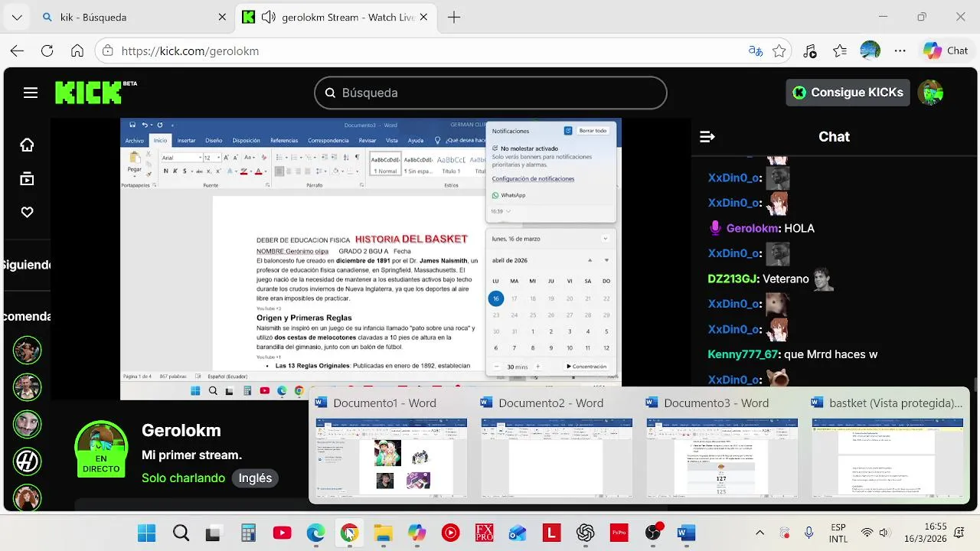Open Task View on the taskbar
Screen dimensions: 980x551
click(x=214, y=533)
